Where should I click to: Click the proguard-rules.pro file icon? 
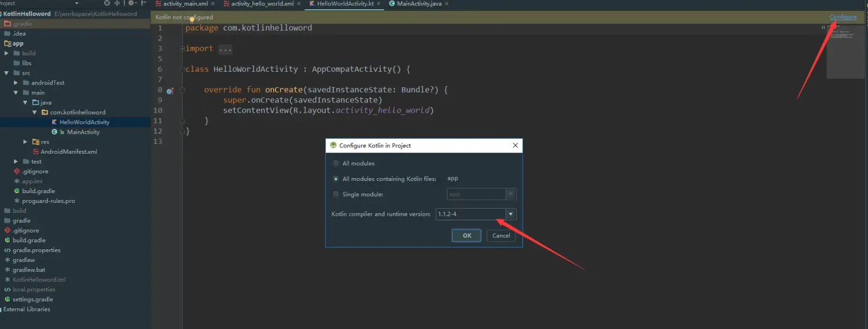[17, 201]
